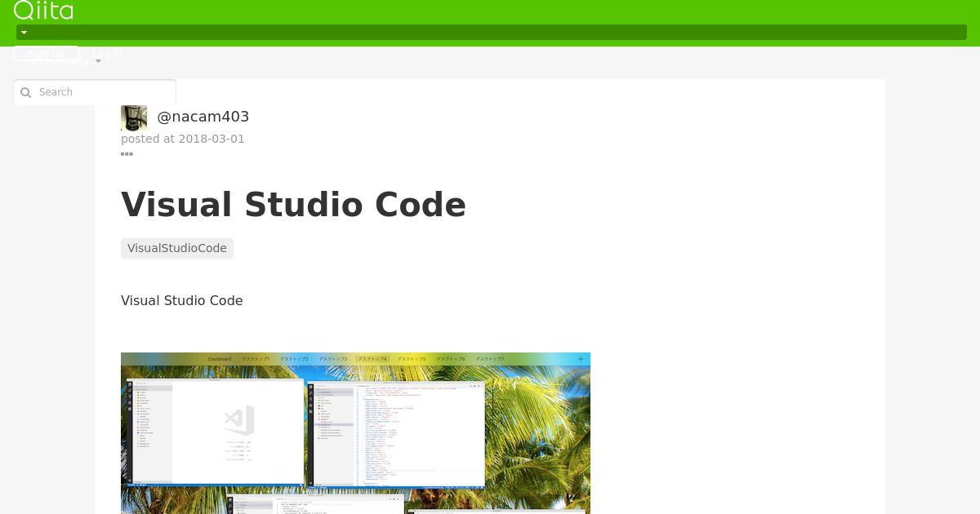Open the three-dot article options icon
The image size is (980, 514).
(127, 153)
